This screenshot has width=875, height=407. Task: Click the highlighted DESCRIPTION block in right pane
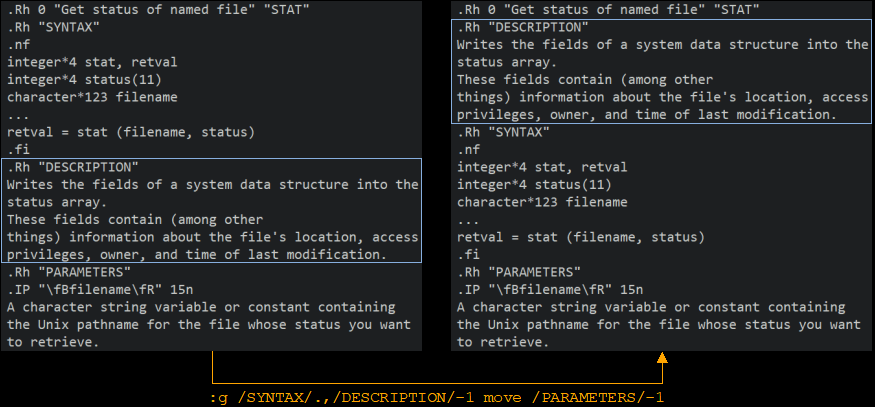tap(662, 70)
